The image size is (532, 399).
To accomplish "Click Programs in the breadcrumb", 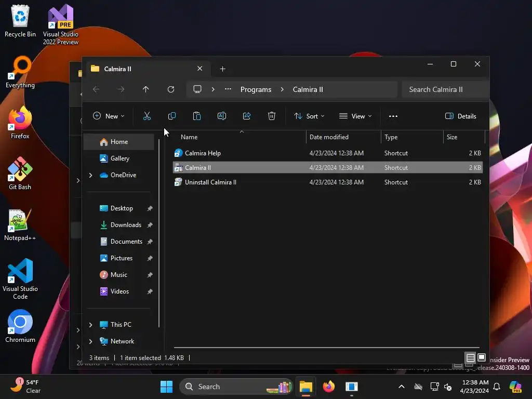I will (x=256, y=89).
